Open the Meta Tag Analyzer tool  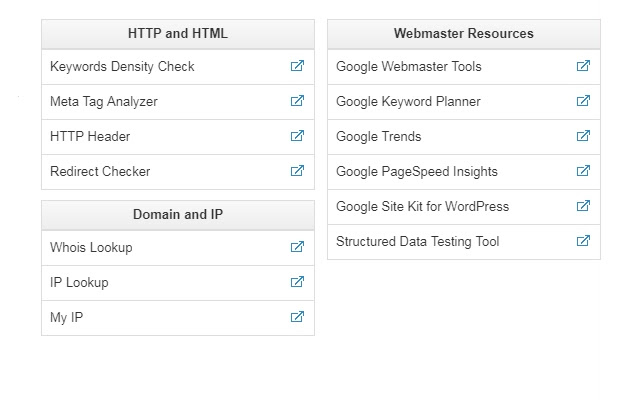[x=104, y=102]
